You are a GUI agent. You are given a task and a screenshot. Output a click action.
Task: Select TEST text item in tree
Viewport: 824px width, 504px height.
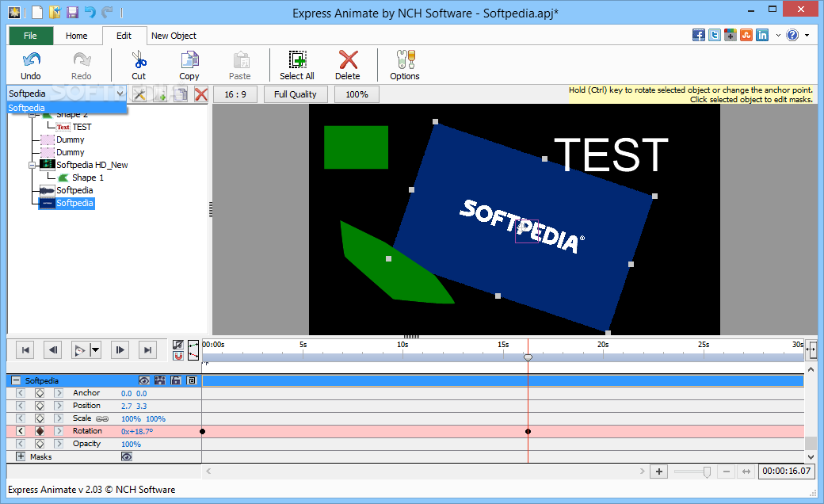pyautogui.click(x=82, y=127)
